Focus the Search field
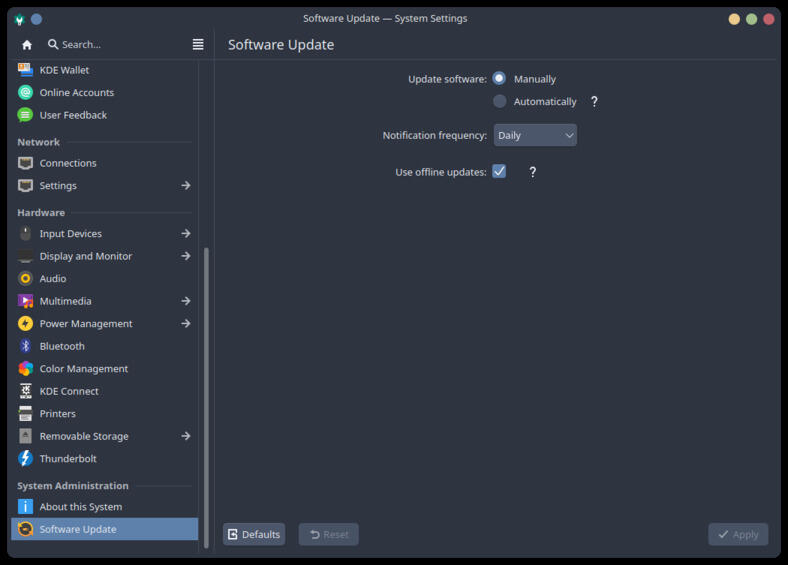The height and width of the screenshot is (565, 788). (117, 44)
